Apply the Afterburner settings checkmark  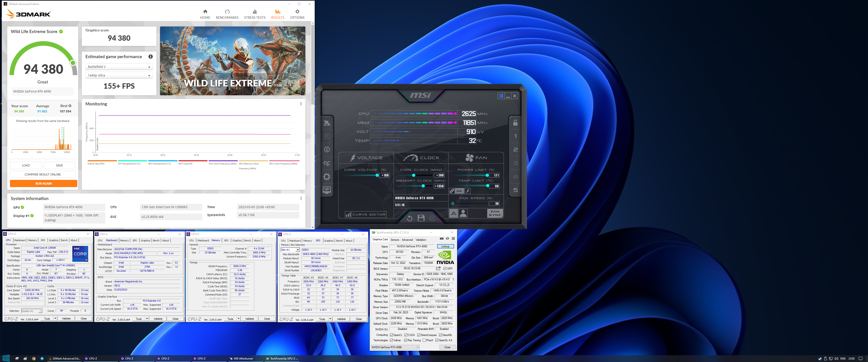pos(432,218)
